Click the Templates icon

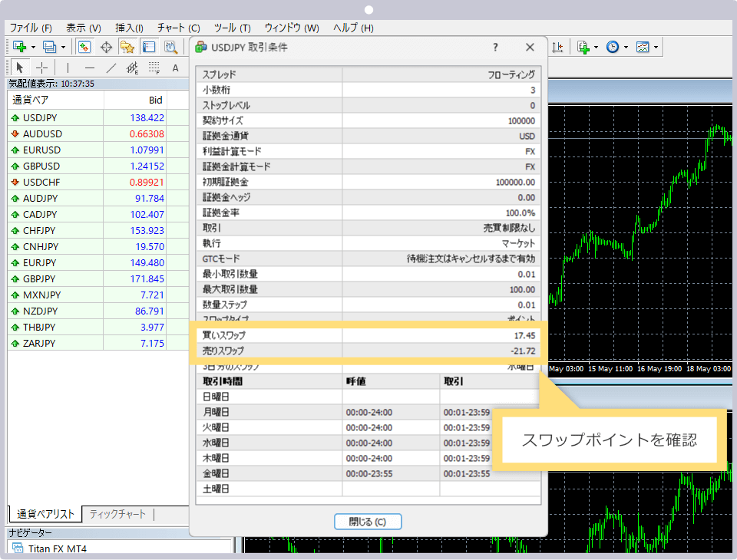[x=643, y=47]
